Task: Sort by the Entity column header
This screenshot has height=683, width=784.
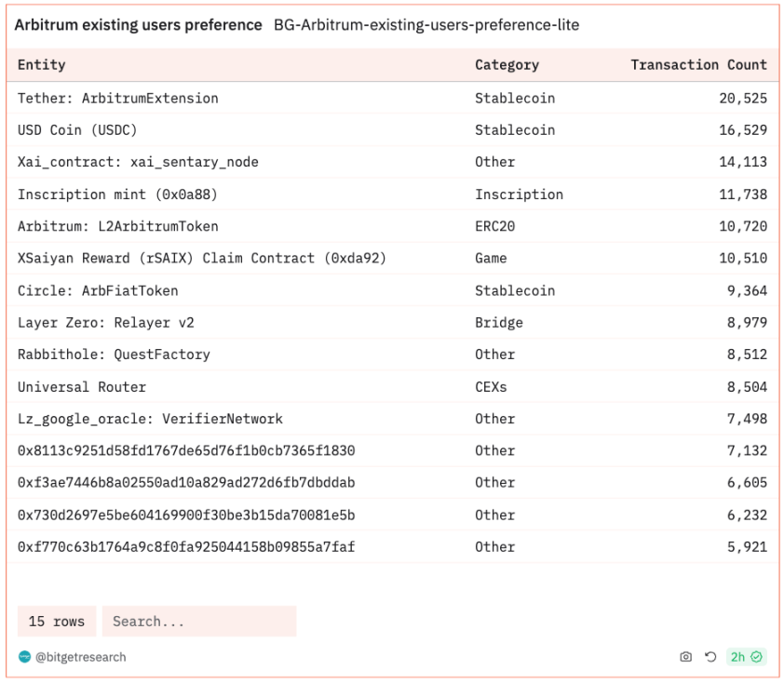Action: coord(42,64)
